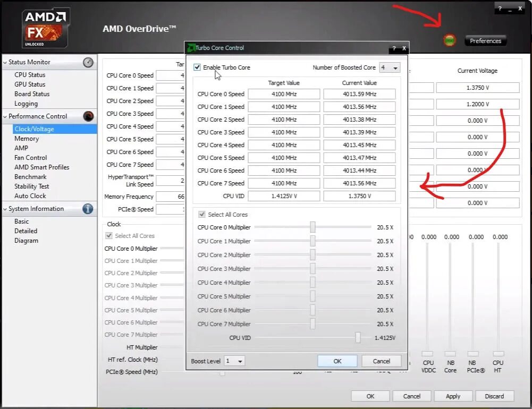The width and height of the screenshot is (532, 409).
Task: Toggle Select All Cores in Turbo dialog
Action: (202, 215)
